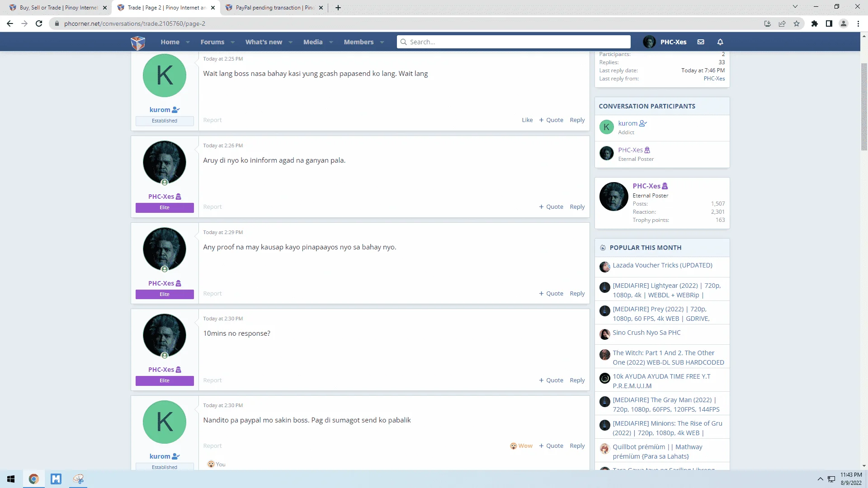Screen dimensions: 868x488
Task: Click PHC-Xes avatar on 2:26 PM message
Action: (165, 162)
